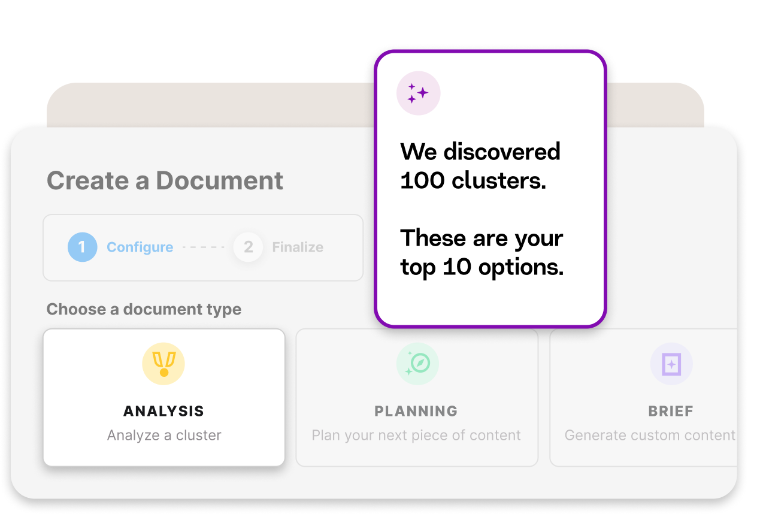Screen dimensions: 757x532
Task: Click the Analyze a cluster description text
Action: click(x=163, y=435)
